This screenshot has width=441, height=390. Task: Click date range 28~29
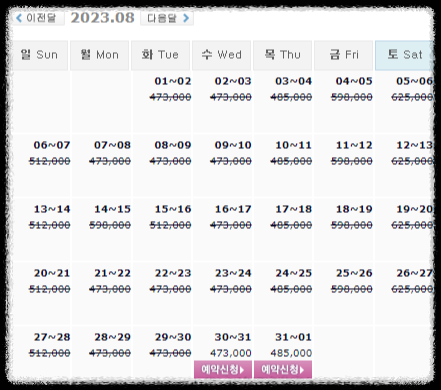112,337
